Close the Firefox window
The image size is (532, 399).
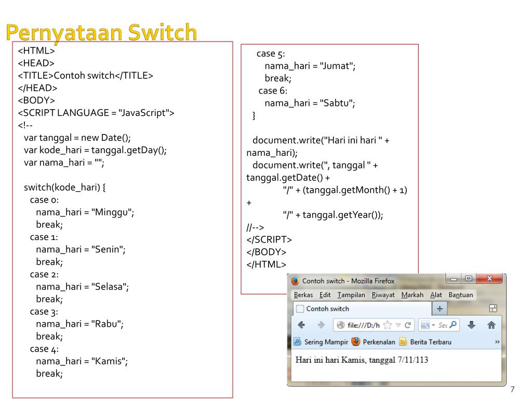[489, 278]
